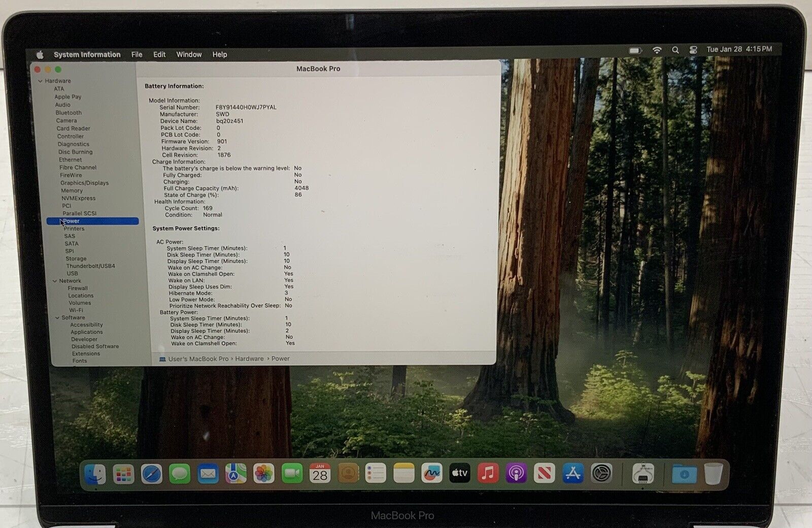Open Messages app in the Dock
Image resolution: width=812 pixels, height=528 pixels.
pyautogui.click(x=180, y=474)
